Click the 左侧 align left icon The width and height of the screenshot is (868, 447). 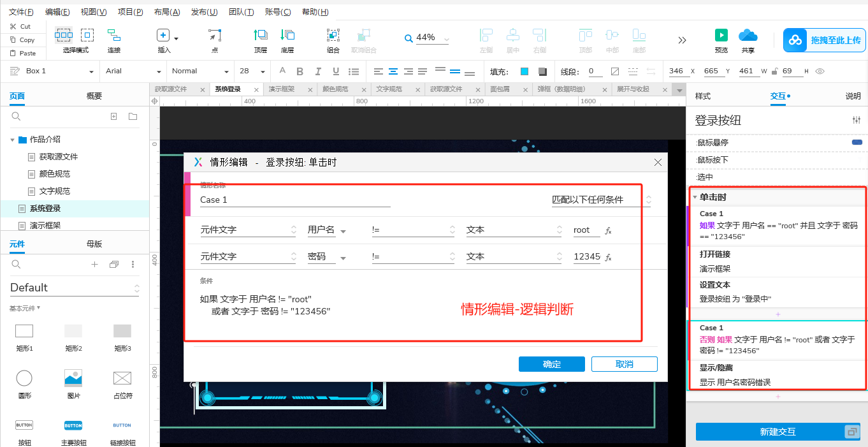(x=486, y=35)
